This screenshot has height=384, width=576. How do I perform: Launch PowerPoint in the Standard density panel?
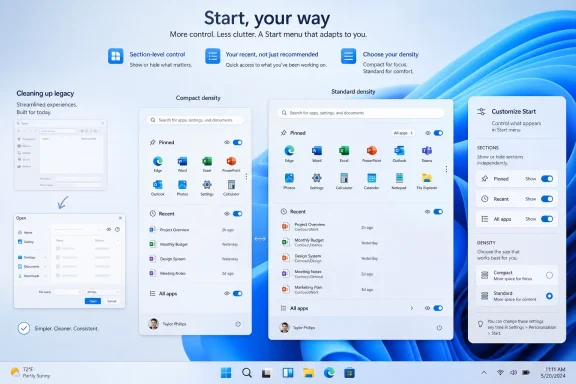point(371,151)
